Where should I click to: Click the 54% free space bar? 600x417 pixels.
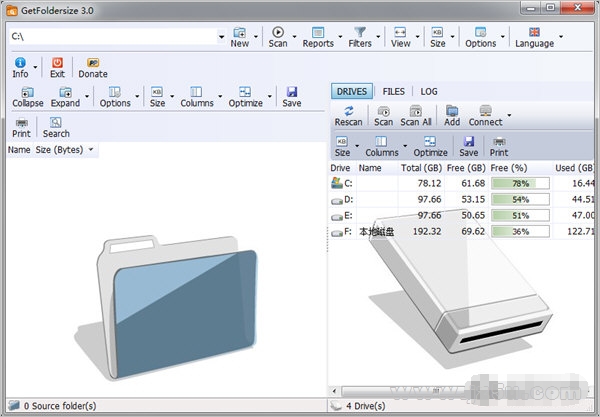[520, 199]
